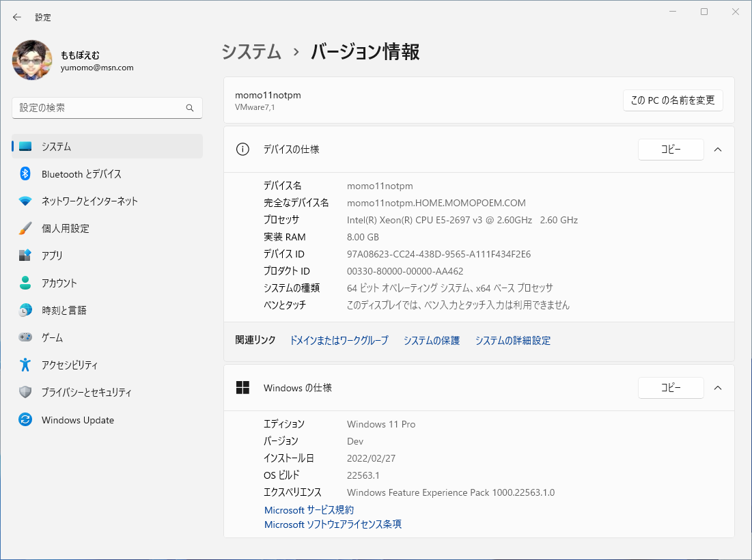Open アクセシビリティ settings label

click(70, 365)
